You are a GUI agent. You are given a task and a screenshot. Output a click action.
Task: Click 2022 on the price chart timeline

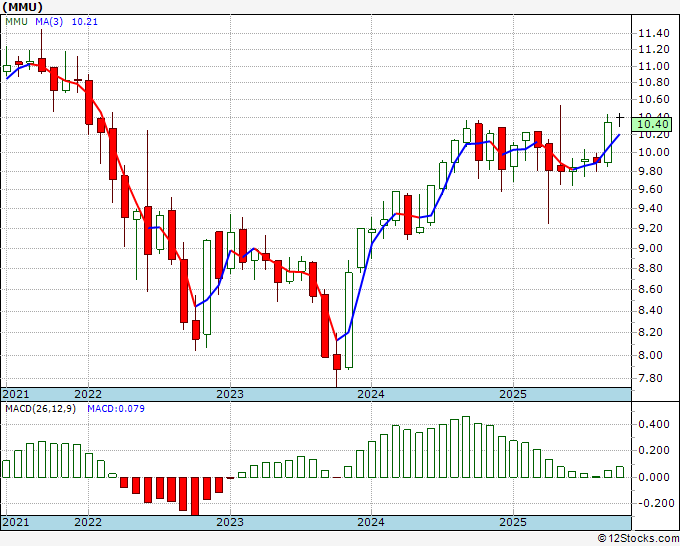coord(88,394)
